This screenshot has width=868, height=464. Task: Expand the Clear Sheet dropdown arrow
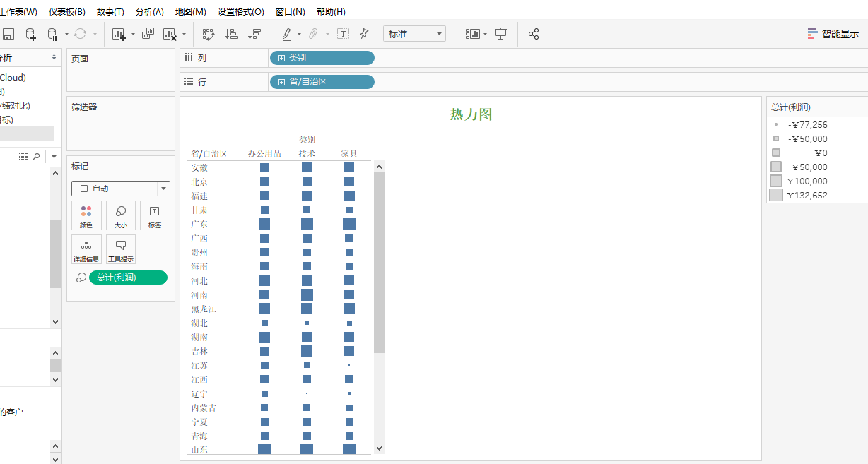[184, 34]
